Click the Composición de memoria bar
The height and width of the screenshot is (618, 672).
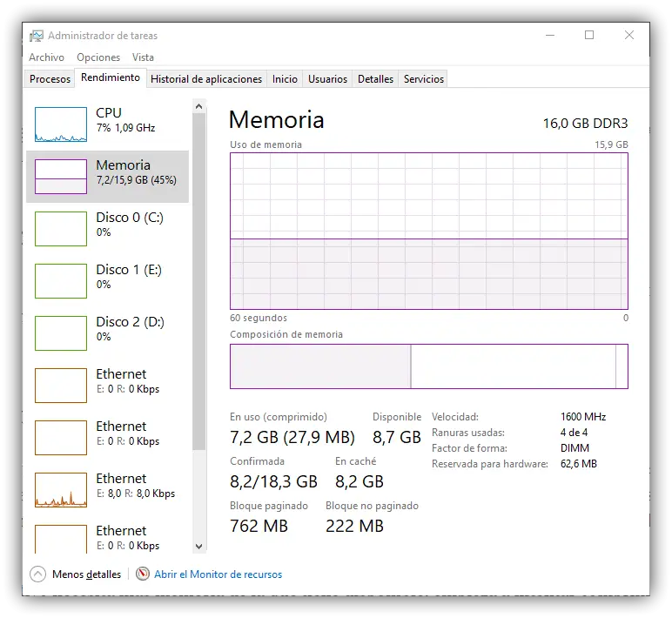pyautogui.click(x=428, y=366)
